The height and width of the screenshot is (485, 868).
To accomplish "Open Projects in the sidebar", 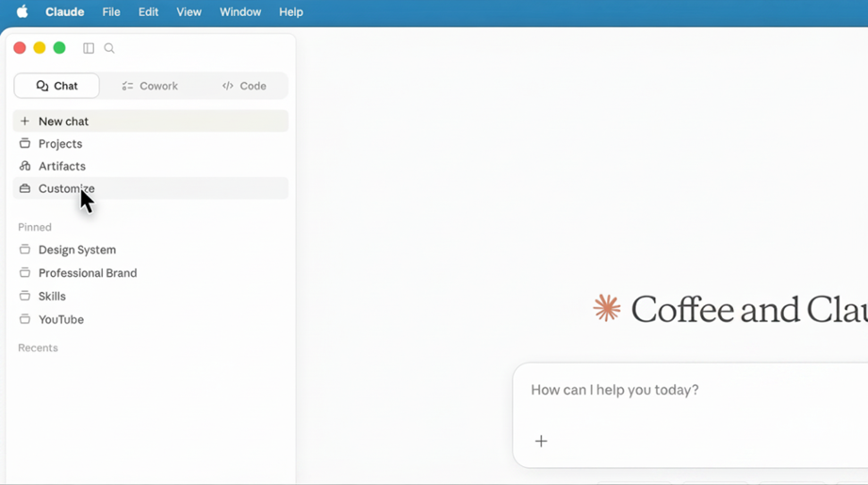I will (x=151, y=144).
